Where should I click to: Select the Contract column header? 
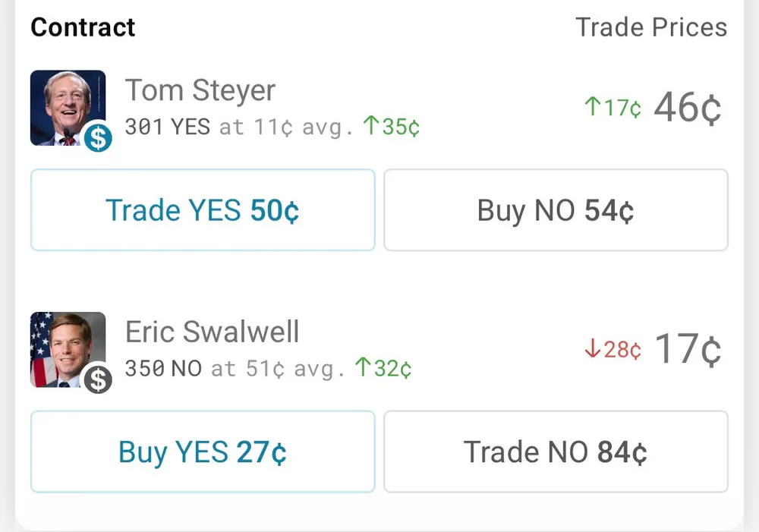tap(83, 27)
